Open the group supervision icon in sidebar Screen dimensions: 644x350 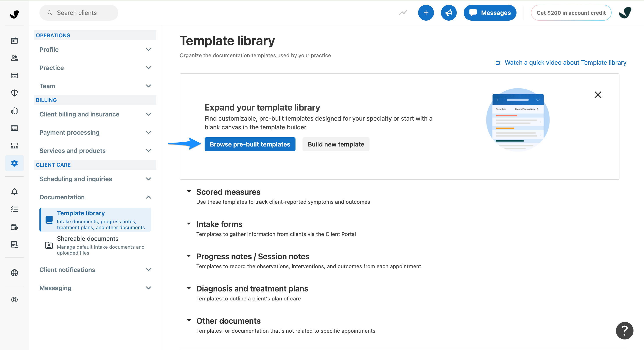click(14, 145)
